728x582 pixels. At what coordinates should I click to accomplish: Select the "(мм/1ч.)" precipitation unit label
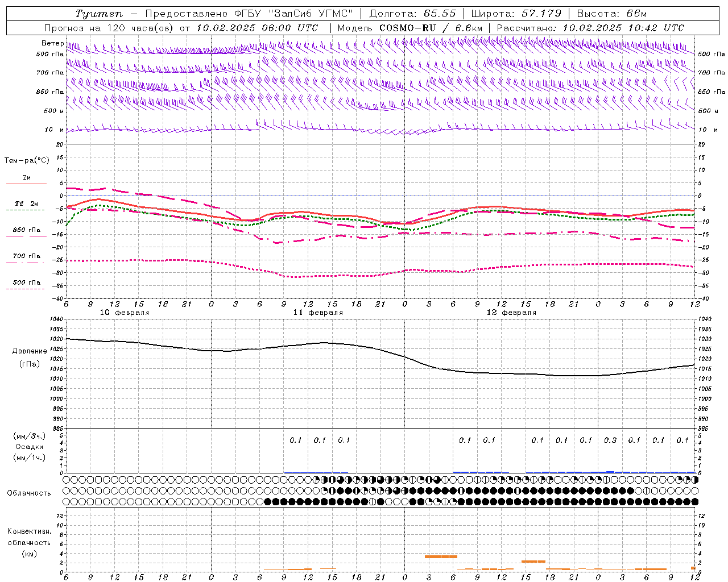pyautogui.click(x=30, y=458)
